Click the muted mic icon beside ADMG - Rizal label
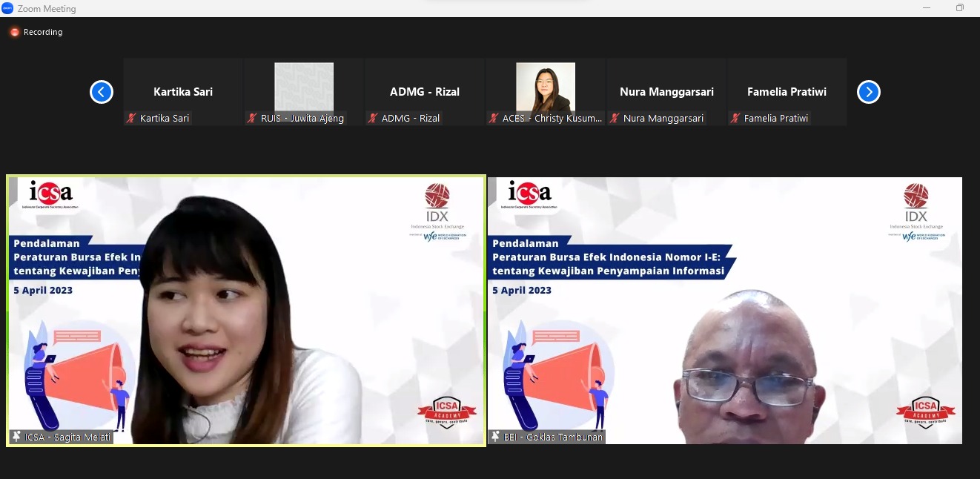This screenshot has height=479, width=980. pyautogui.click(x=374, y=118)
